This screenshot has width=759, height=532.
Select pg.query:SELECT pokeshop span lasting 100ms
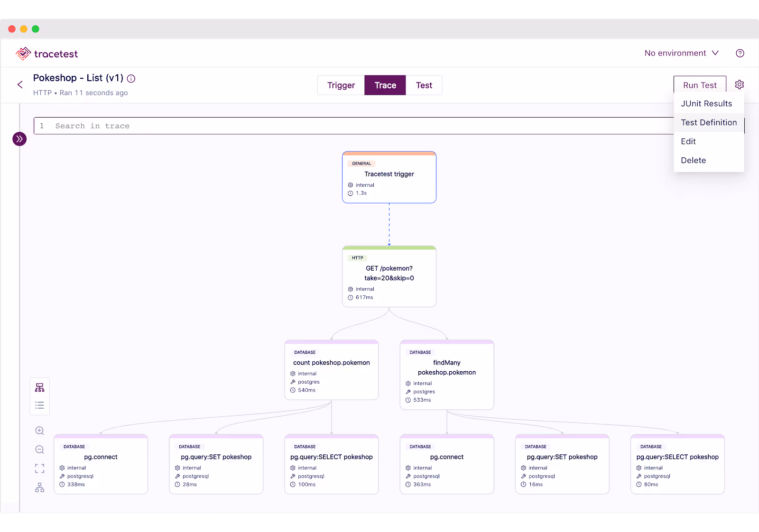[x=332, y=464]
